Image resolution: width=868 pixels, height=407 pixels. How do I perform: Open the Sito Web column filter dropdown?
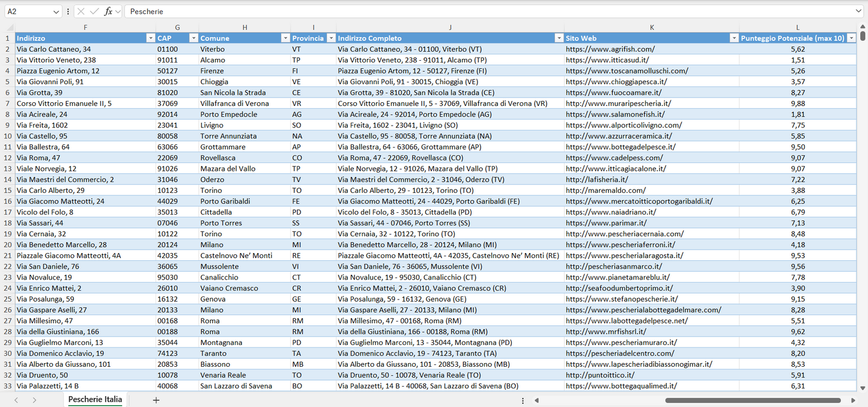tap(734, 37)
